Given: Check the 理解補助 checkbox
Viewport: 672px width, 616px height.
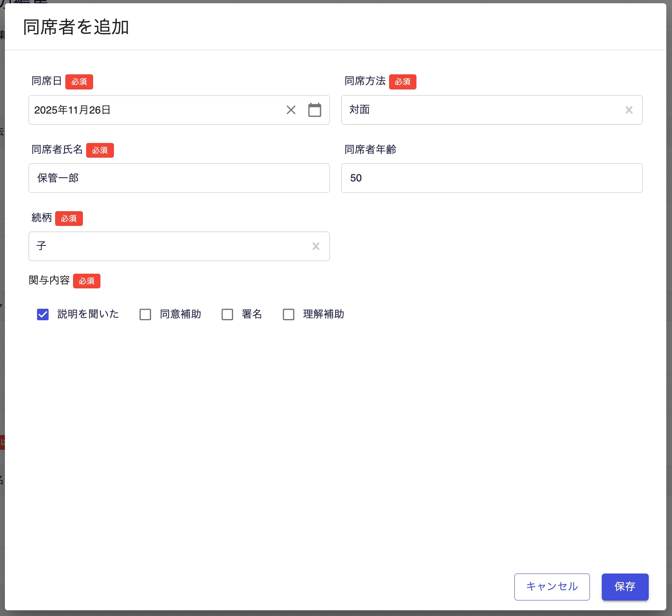Looking at the screenshot, I should coord(289,314).
